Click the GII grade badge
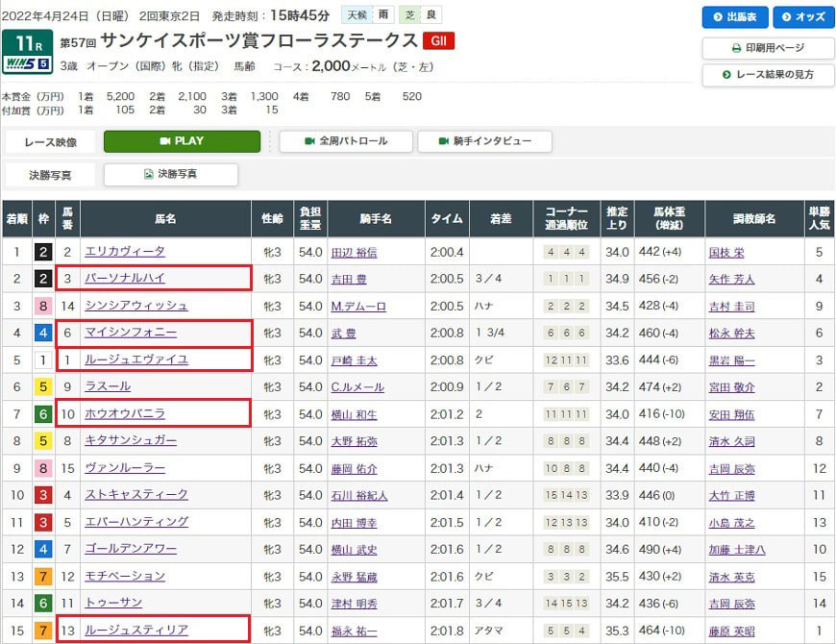 coord(437,40)
